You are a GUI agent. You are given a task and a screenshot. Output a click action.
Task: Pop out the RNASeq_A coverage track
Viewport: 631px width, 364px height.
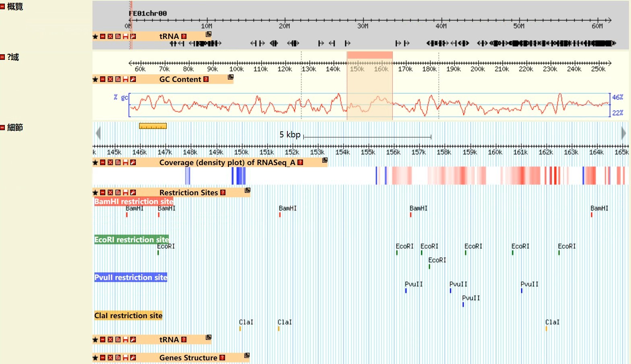click(x=325, y=160)
